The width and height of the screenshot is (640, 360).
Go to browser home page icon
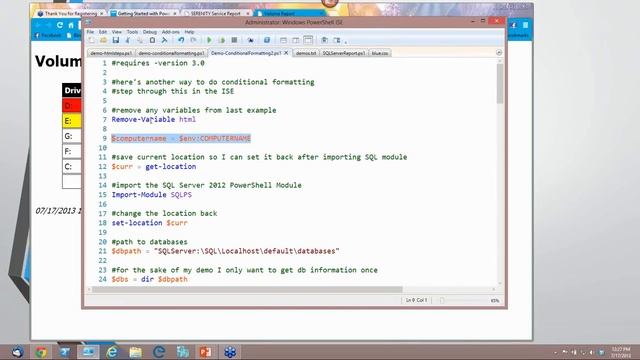pyautogui.click(x=71, y=25)
